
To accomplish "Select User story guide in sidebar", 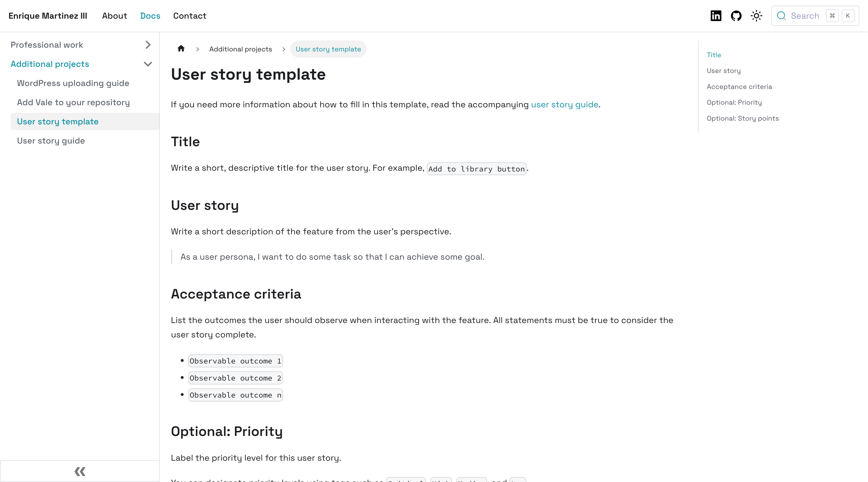I will coord(51,141).
